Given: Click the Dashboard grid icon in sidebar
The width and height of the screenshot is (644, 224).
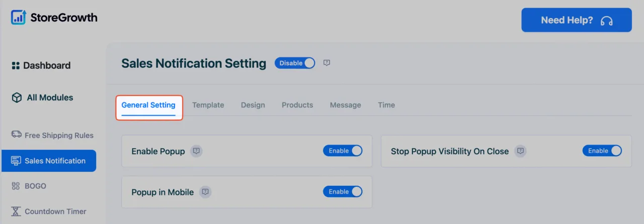Looking at the screenshot, I should [16, 65].
